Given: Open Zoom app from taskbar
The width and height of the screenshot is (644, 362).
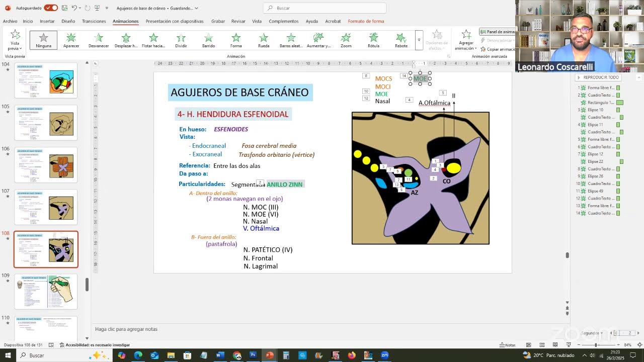Looking at the screenshot, I should tap(385, 355).
